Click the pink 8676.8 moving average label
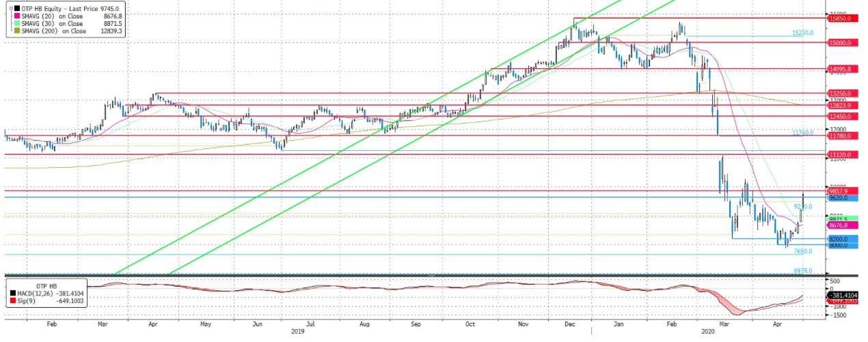This screenshot has height=342, width=868. pos(838,225)
